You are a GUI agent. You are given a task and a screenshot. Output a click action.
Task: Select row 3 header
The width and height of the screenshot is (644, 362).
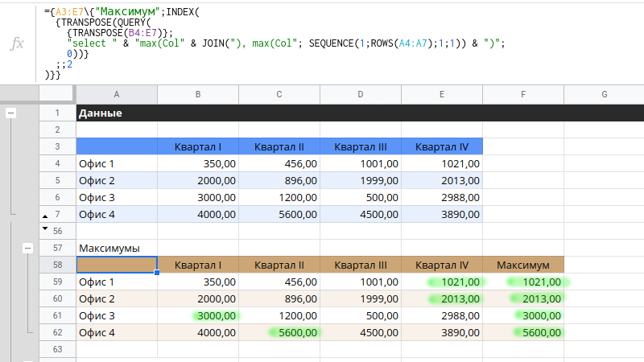pos(57,146)
